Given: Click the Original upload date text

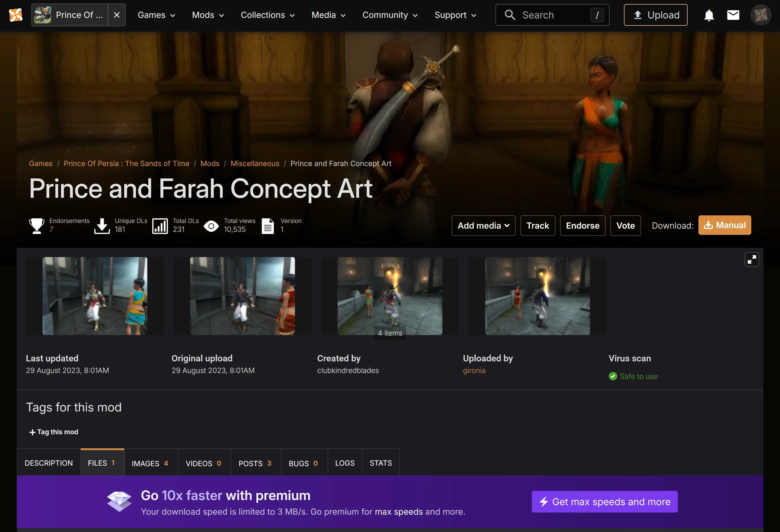Looking at the screenshot, I should (x=213, y=370).
